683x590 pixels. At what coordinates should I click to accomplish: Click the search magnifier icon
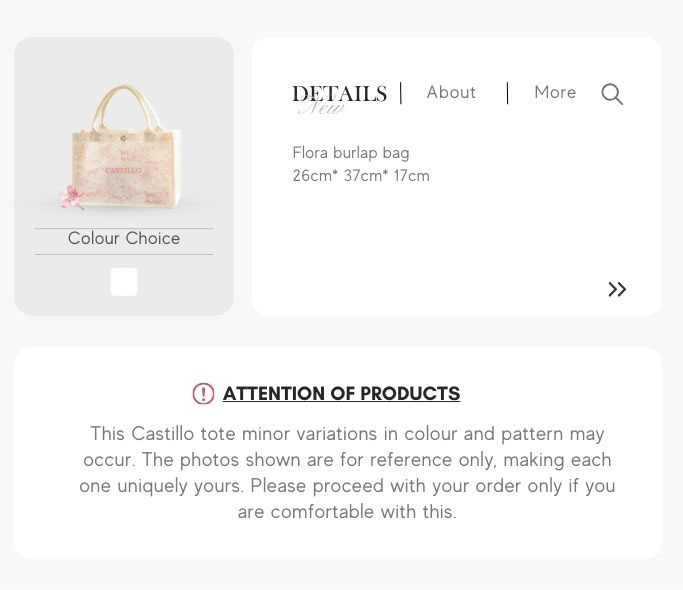point(612,94)
